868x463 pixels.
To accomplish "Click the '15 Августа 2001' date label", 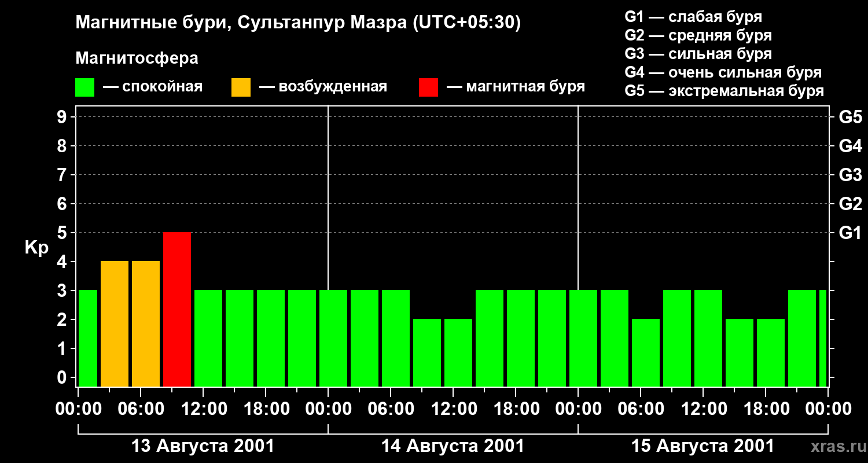I will pos(703,446).
